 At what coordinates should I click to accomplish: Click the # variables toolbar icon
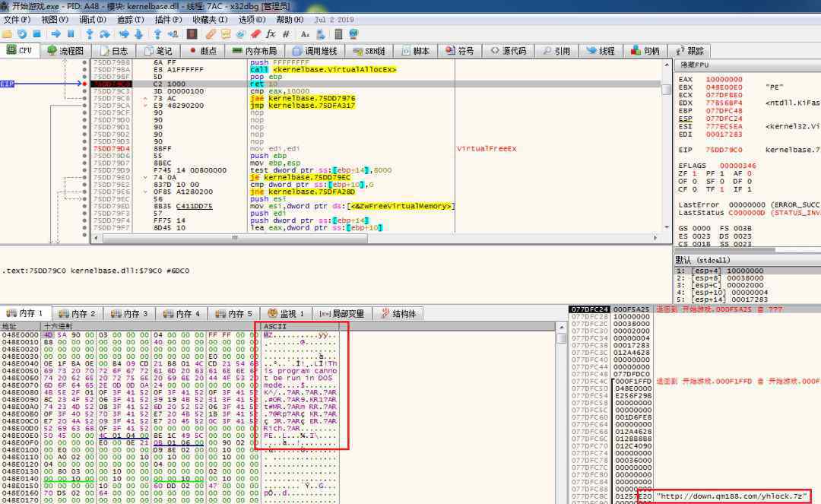click(286, 34)
